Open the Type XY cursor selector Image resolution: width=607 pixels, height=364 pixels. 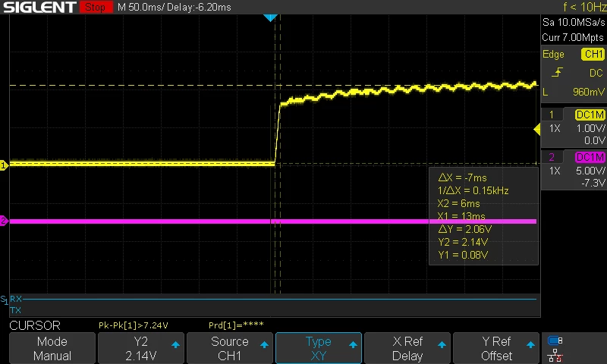(319, 348)
